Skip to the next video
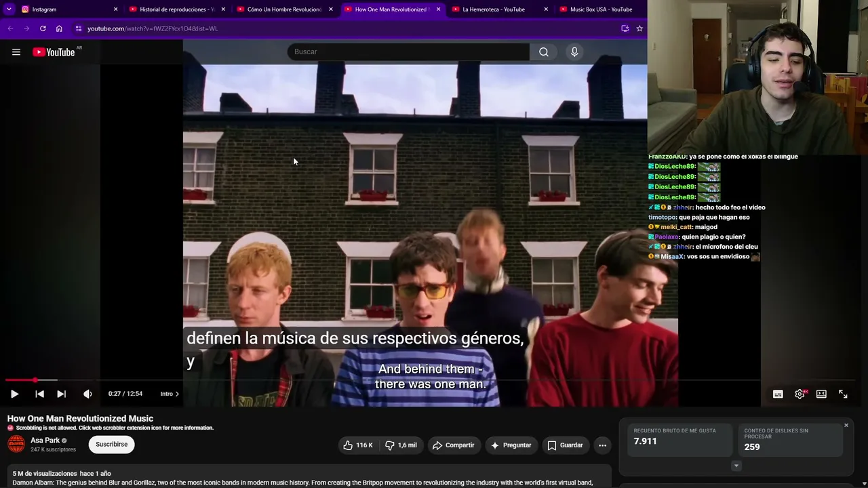Image resolution: width=868 pixels, height=488 pixels. pyautogui.click(x=61, y=394)
